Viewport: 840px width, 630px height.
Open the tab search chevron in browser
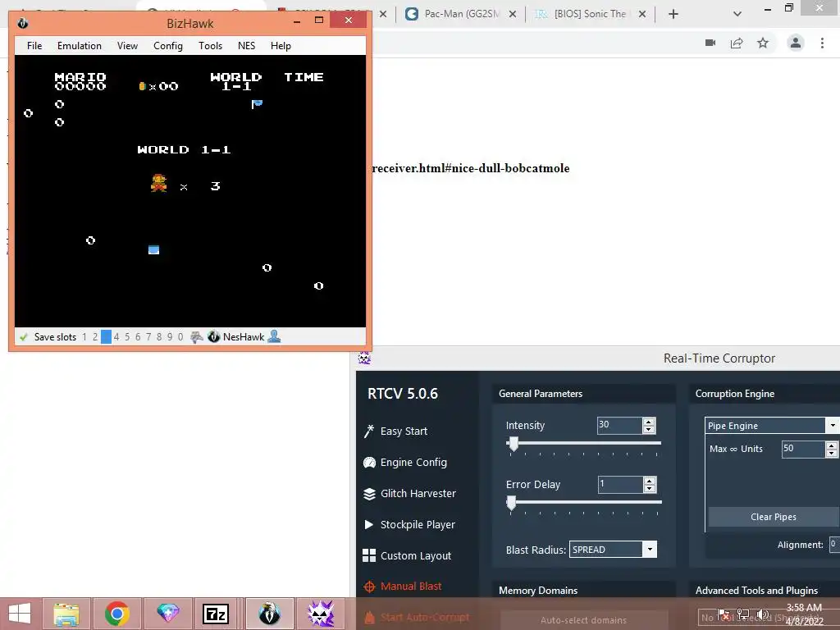tap(737, 14)
